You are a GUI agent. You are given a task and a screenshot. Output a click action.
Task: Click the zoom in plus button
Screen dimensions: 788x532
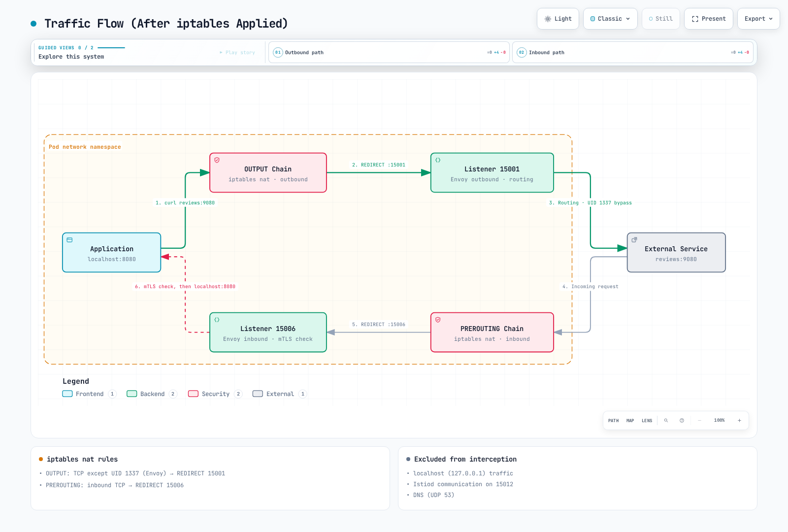(739, 421)
